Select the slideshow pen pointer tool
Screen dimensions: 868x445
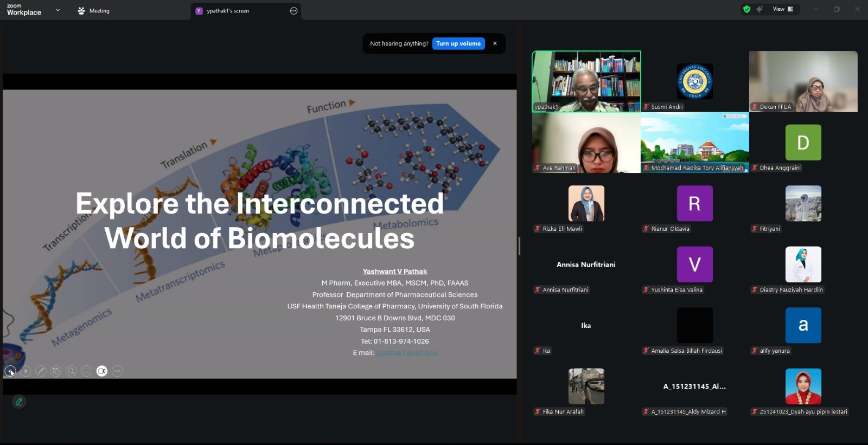(41, 371)
